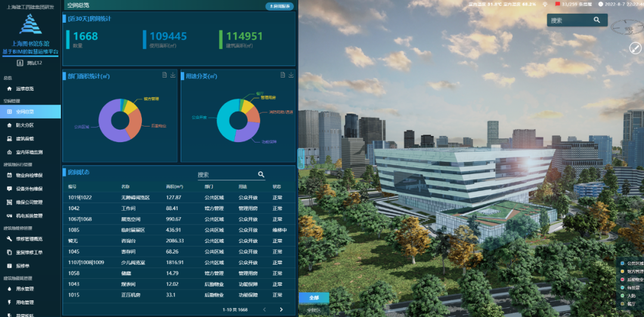The width and height of the screenshot is (644, 317).
Task: Go to next page of room table
Action: pyautogui.click(x=281, y=309)
